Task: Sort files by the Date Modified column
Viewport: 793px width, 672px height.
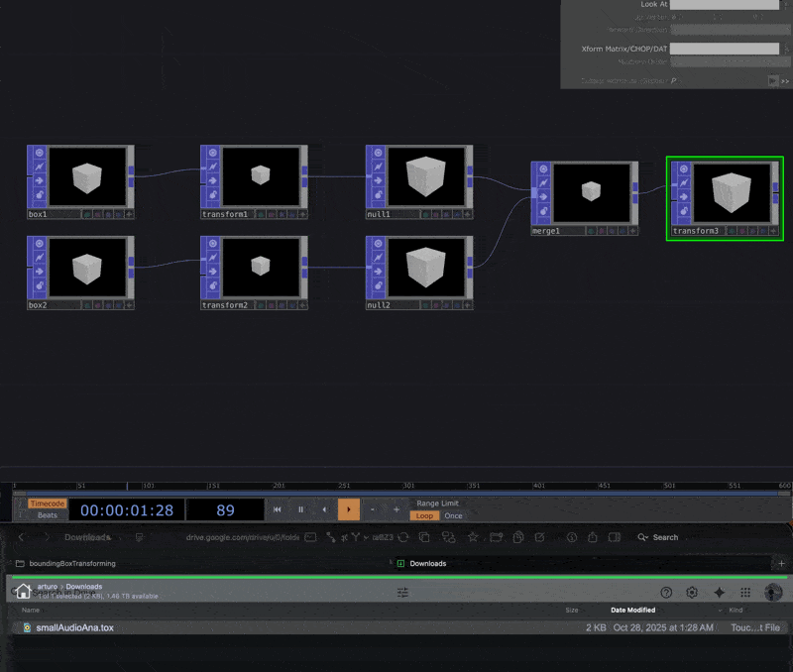Action: click(632, 611)
